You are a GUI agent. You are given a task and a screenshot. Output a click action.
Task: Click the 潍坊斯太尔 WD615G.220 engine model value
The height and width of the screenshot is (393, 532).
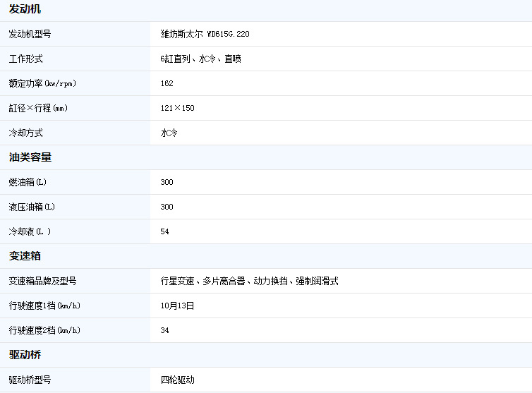[x=205, y=34]
